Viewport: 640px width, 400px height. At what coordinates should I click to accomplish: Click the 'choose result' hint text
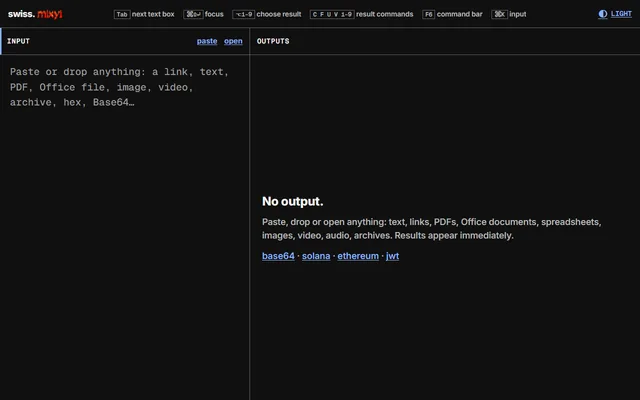[279, 14]
